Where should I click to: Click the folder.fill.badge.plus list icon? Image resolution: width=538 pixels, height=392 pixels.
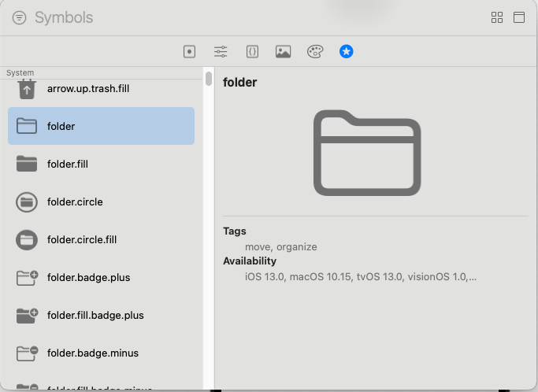tap(27, 315)
